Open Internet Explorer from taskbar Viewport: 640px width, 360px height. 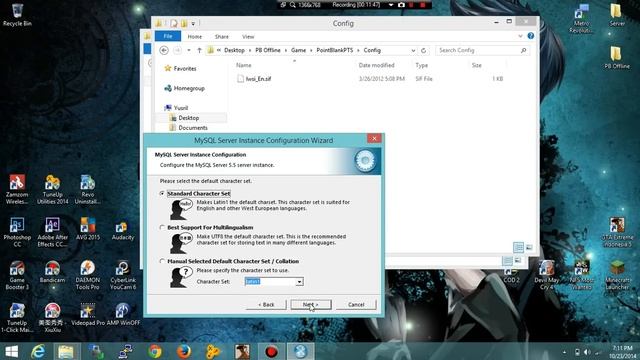tap(38, 351)
